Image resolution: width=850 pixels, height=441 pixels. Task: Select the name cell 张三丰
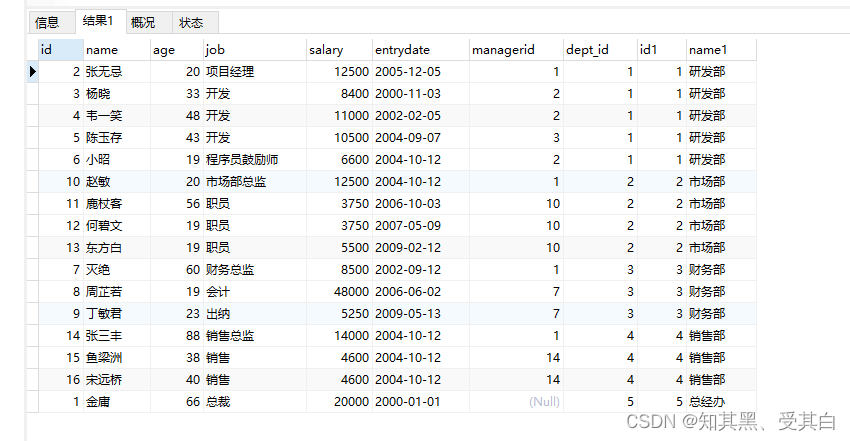tap(117, 336)
